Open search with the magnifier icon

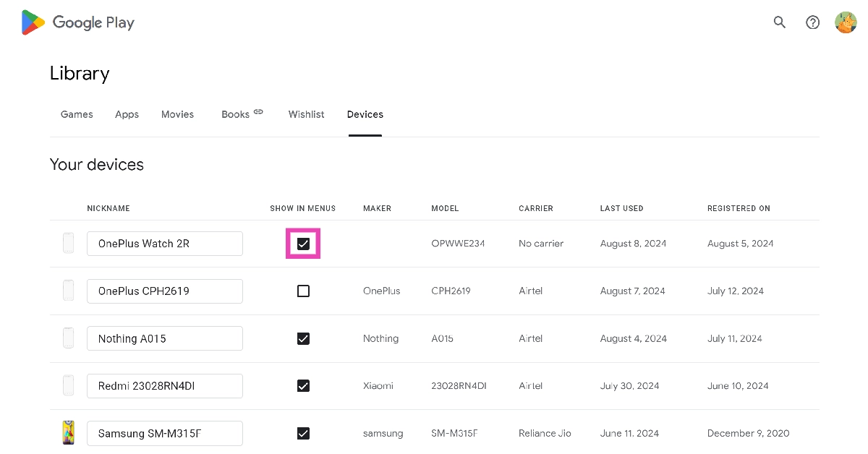point(780,22)
